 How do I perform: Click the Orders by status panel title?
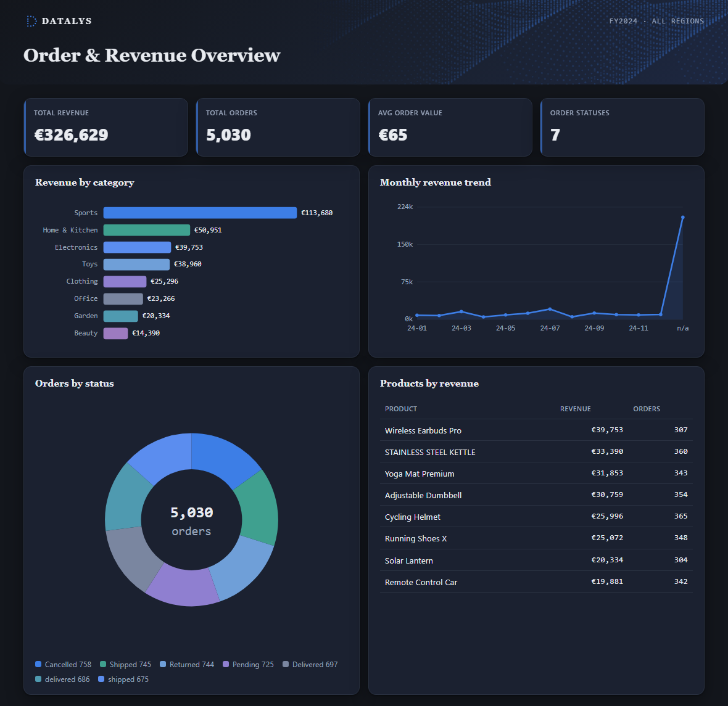74,384
